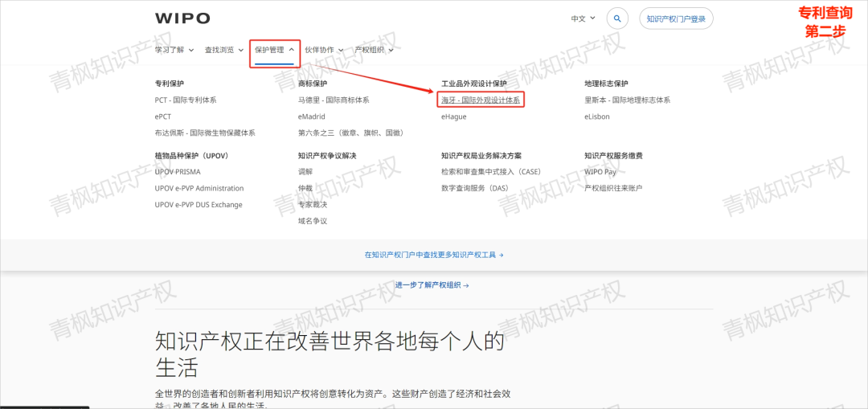The image size is (868, 409).
Task: Open 布达佩斯 - 国际微生物保藏体系
Action: coord(205,133)
